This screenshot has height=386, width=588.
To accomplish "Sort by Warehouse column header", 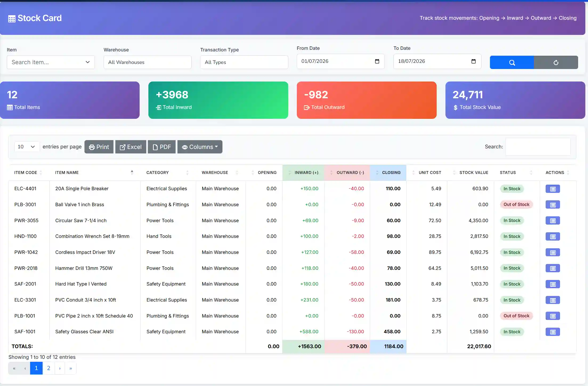I will click(221, 173).
